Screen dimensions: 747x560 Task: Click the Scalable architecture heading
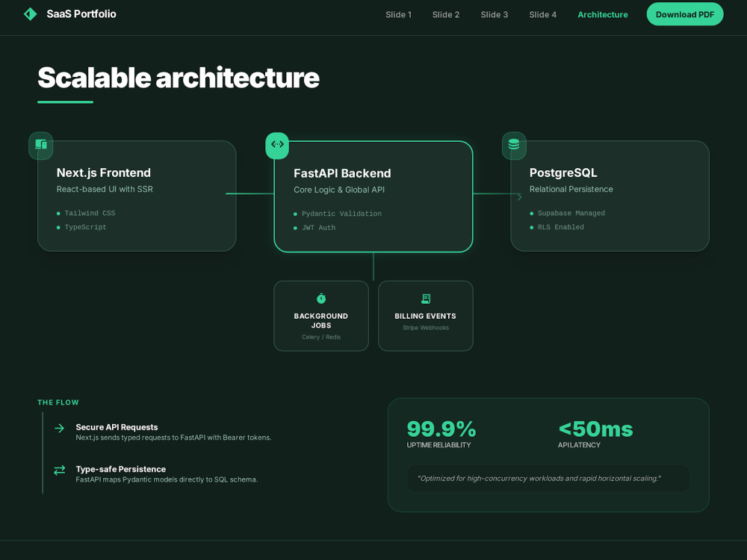click(179, 78)
